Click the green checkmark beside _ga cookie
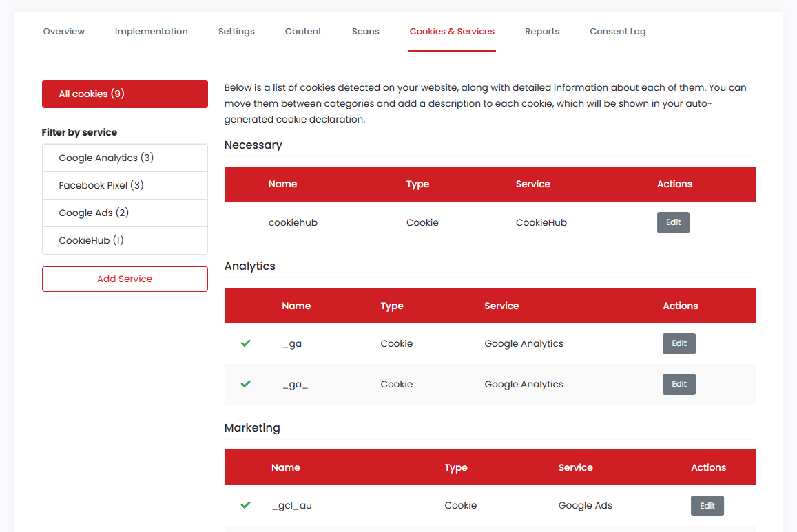 pos(245,343)
